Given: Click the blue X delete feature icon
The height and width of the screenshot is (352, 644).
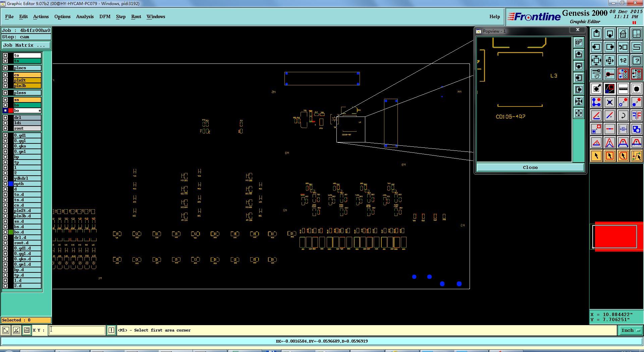Looking at the screenshot, I should point(610,102).
